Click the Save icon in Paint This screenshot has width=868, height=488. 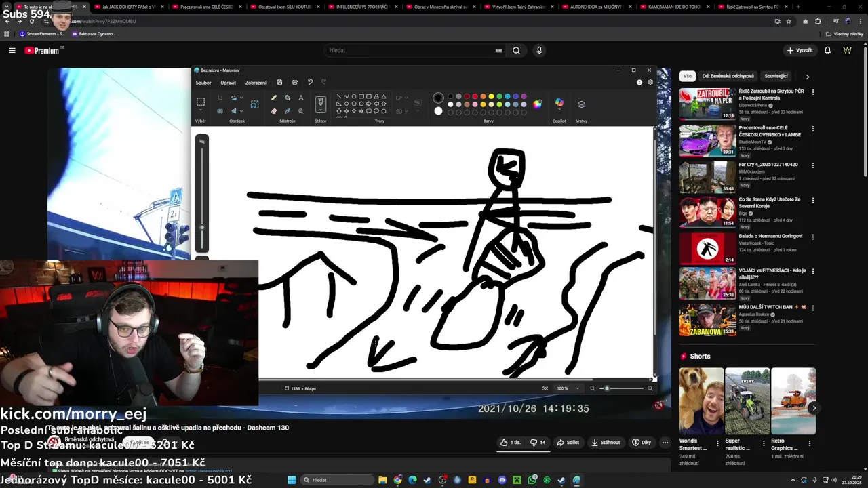[279, 83]
